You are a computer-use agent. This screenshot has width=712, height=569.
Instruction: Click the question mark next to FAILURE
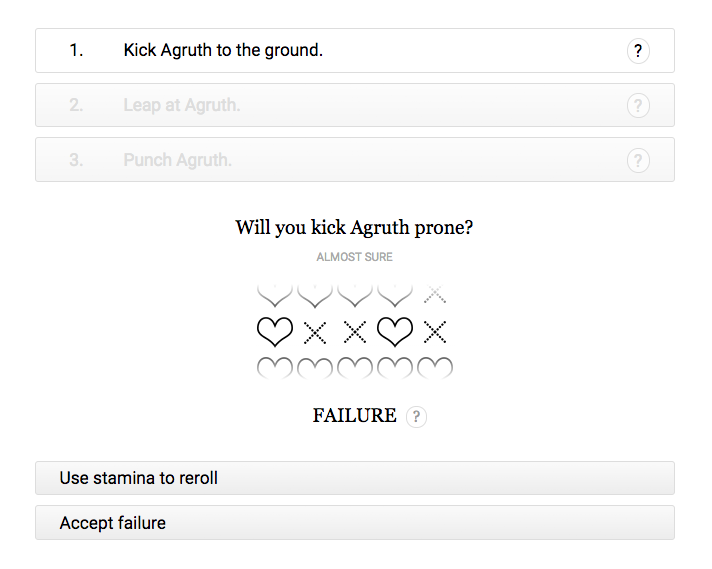pyautogui.click(x=417, y=417)
